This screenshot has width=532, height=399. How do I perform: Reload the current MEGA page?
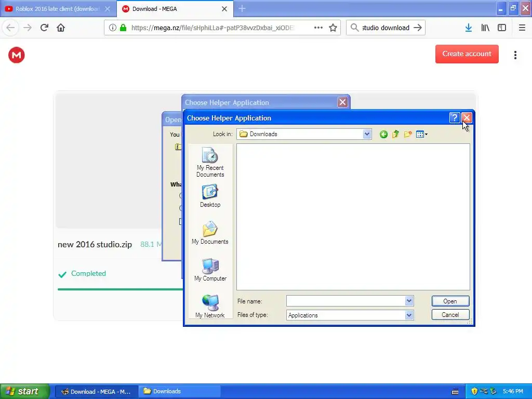pos(45,28)
